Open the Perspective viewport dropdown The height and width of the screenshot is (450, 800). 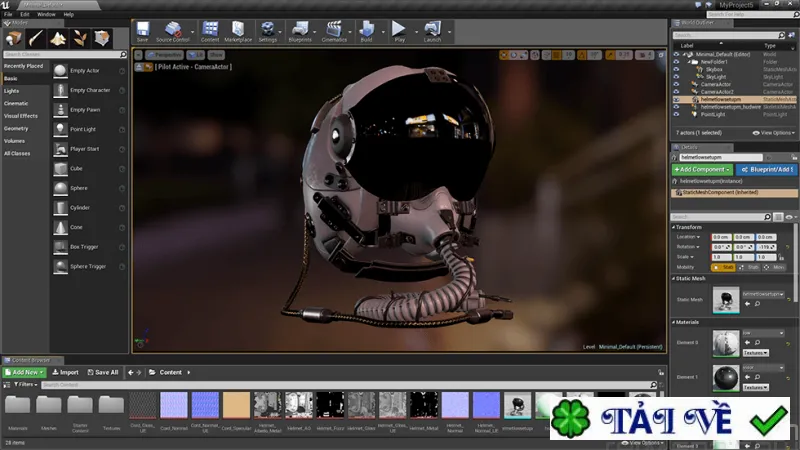[164, 55]
